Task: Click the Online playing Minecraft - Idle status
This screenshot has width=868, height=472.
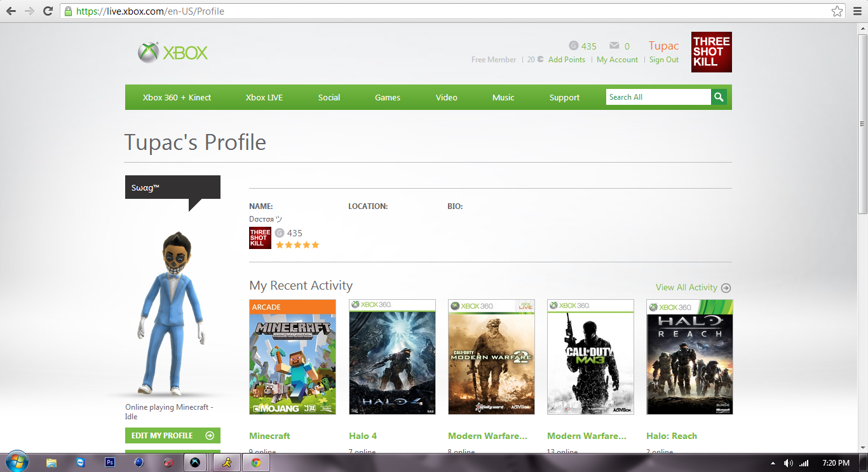Action: point(169,412)
